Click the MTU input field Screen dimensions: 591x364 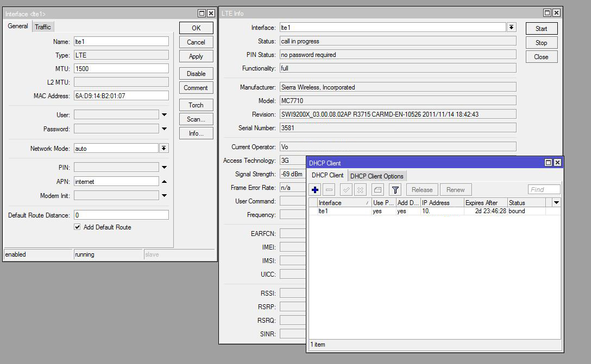tap(121, 69)
